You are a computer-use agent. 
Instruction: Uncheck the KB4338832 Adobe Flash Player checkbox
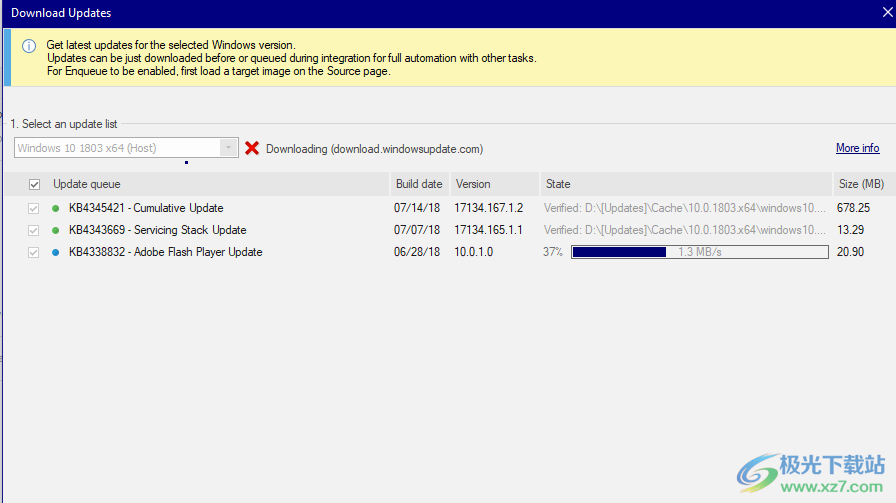[x=33, y=252]
